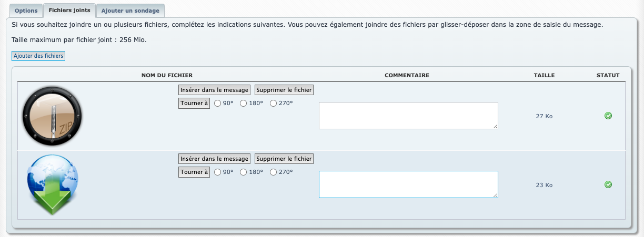644x237 pixels.
Task: Click the ZIP archive file thumbnail
Action: [53, 116]
